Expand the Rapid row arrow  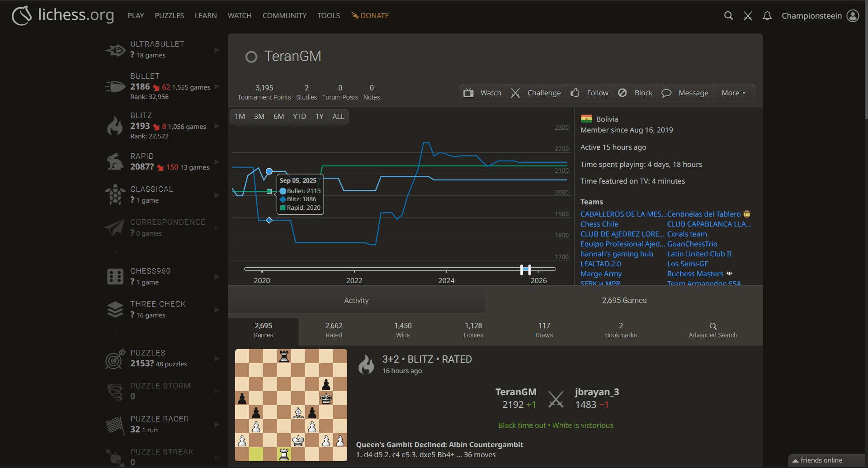pyautogui.click(x=217, y=161)
